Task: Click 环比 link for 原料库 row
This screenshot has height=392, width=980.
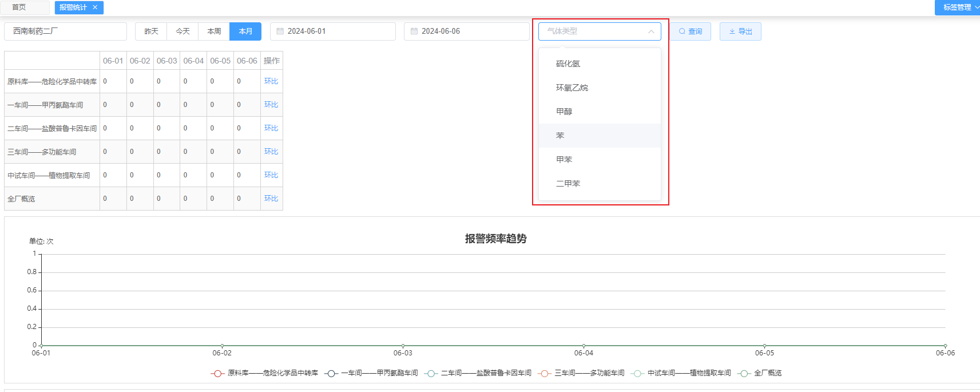Action: [271, 81]
